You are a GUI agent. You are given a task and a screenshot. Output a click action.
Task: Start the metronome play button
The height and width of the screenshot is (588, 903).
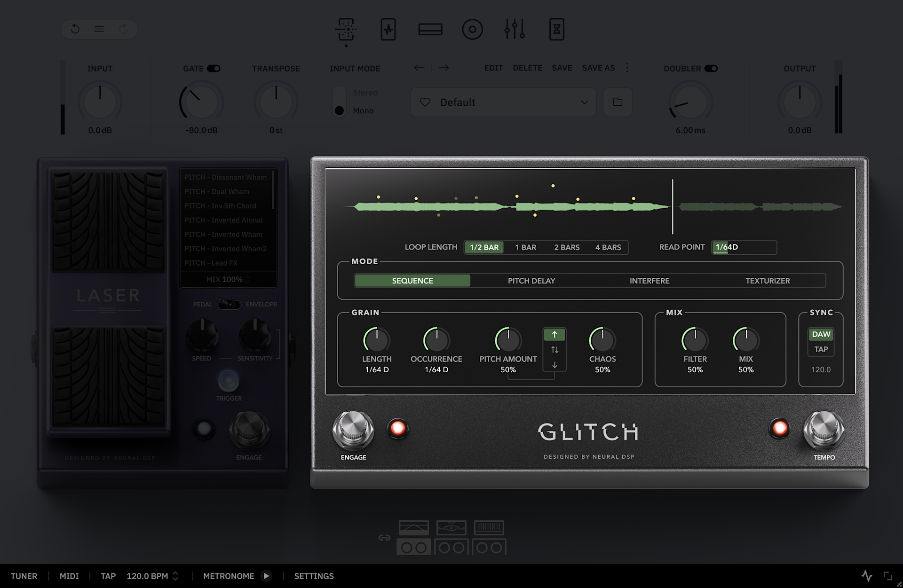coord(267,576)
